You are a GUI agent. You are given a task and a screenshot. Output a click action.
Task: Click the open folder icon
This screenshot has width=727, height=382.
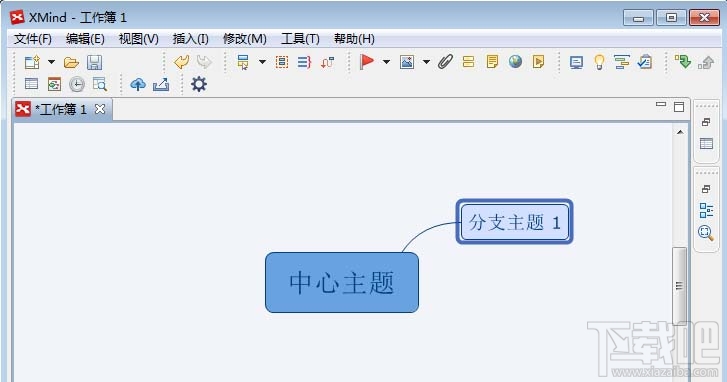tap(71, 62)
